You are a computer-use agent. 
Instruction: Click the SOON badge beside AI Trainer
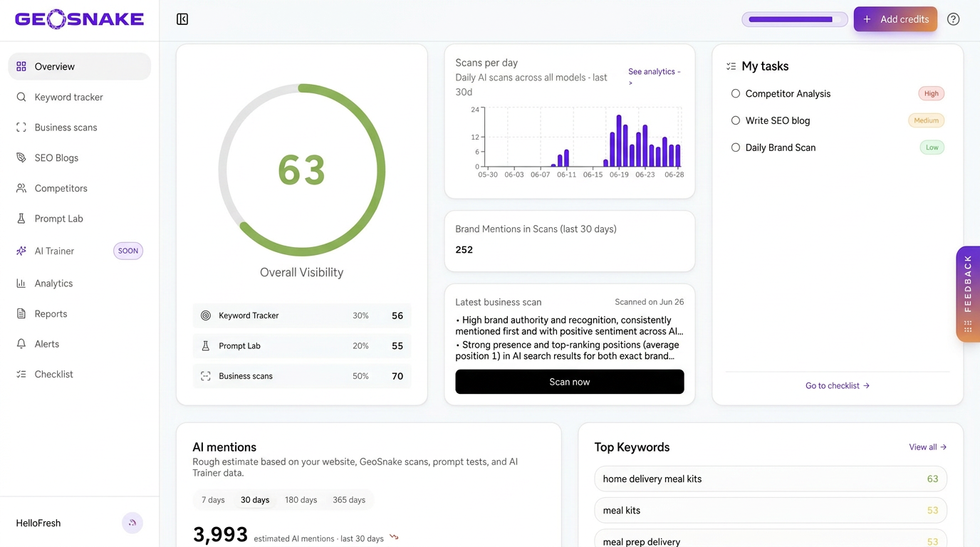pos(128,251)
